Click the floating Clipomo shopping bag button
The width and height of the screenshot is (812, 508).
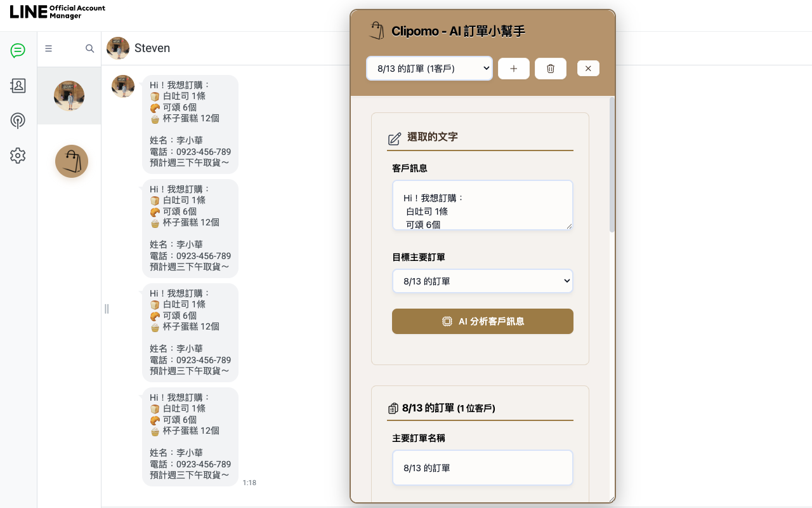pos(72,161)
